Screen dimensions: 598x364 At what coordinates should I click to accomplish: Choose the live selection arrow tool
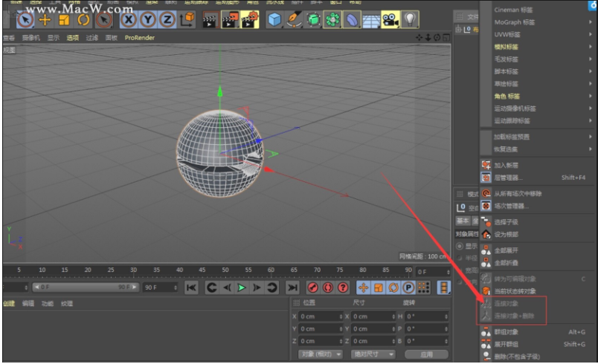pyautogui.click(x=25, y=19)
